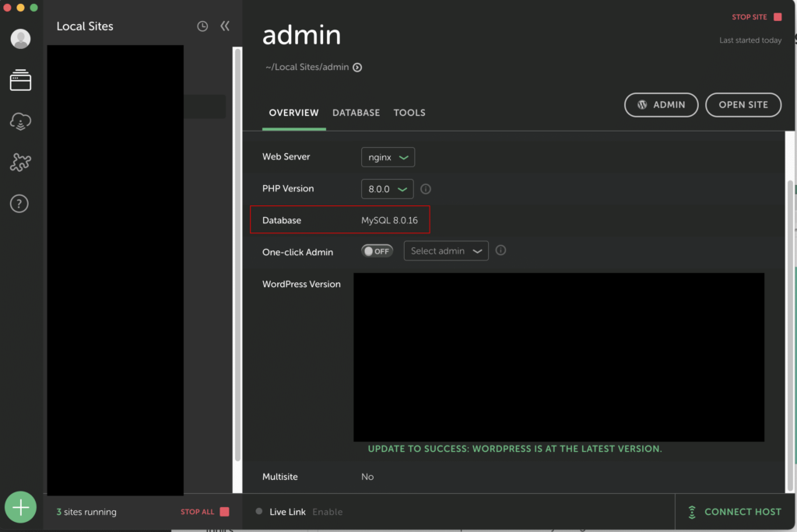Open the Help question mark icon
The width and height of the screenshot is (797, 532).
[x=19, y=204]
